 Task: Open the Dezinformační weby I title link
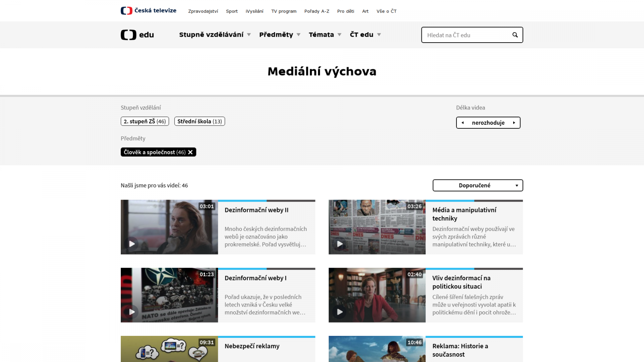tap(256, 278)
